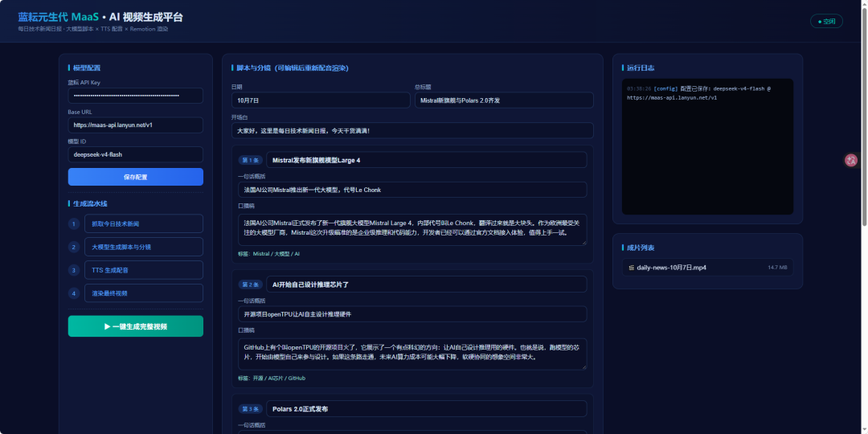Edit title AI开始自己设计推理芯片了

(426, 285)
